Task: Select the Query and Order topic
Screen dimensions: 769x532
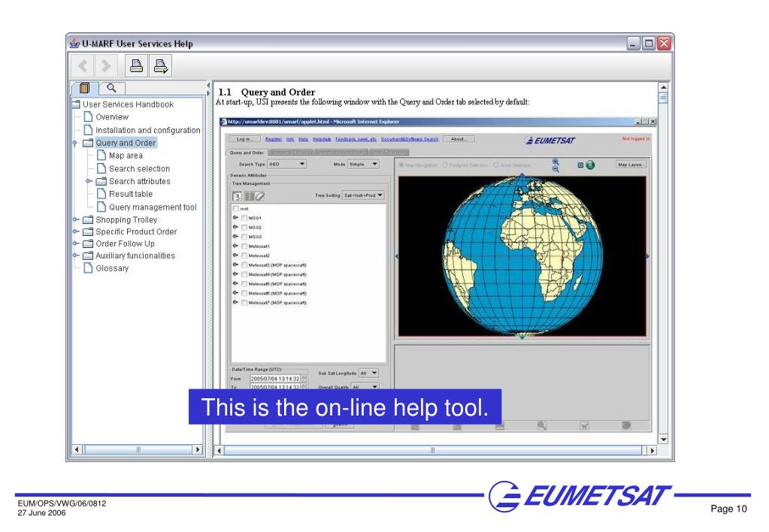Action: (x=126, y=144)
